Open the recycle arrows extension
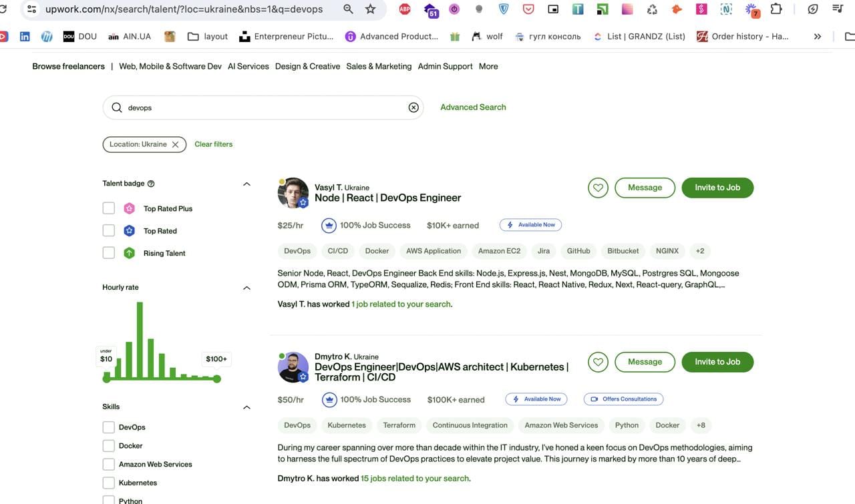The image size is (855, 504). pyautogui.click(x=652, y=9)
